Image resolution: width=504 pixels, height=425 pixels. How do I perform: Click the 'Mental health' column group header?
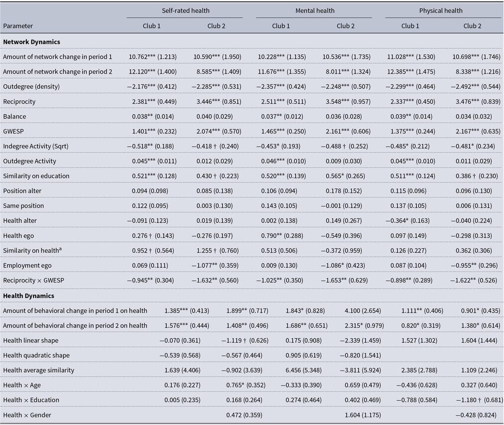tap(315, 11)
